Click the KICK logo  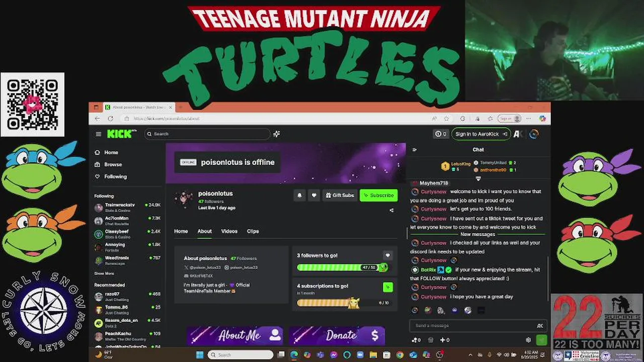tap(121, 134)
